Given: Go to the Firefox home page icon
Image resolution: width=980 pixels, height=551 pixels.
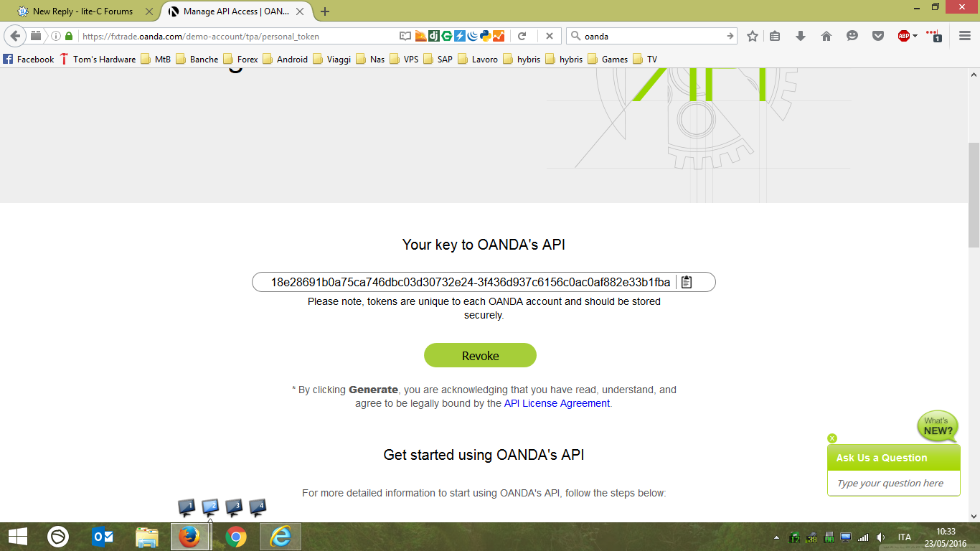Looking at the screenshot, I should (826, 36).
